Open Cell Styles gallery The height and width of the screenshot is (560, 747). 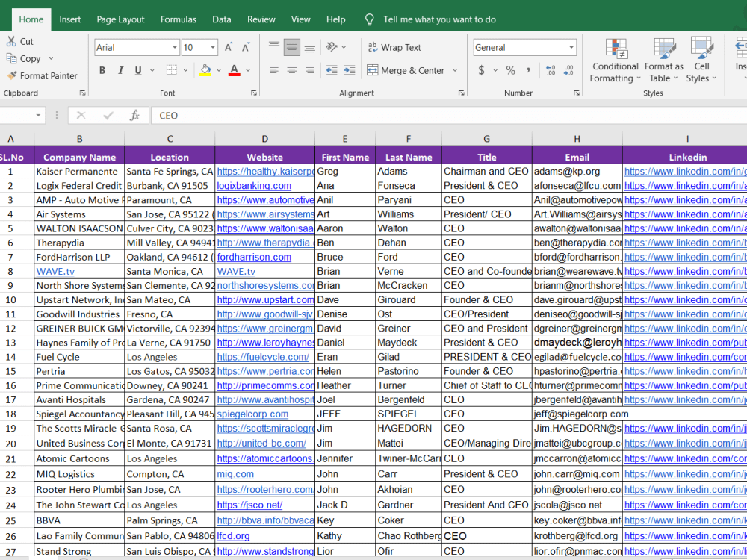[701, 60]
